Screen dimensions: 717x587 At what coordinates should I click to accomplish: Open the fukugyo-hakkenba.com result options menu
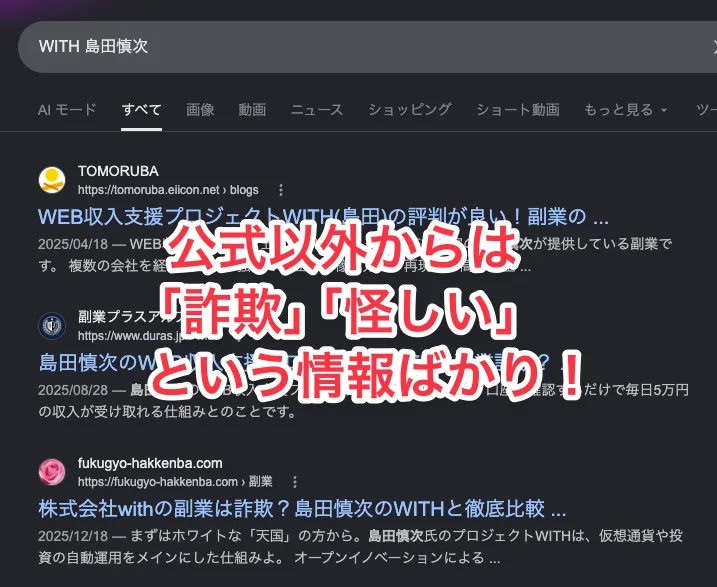click(295, 482)
